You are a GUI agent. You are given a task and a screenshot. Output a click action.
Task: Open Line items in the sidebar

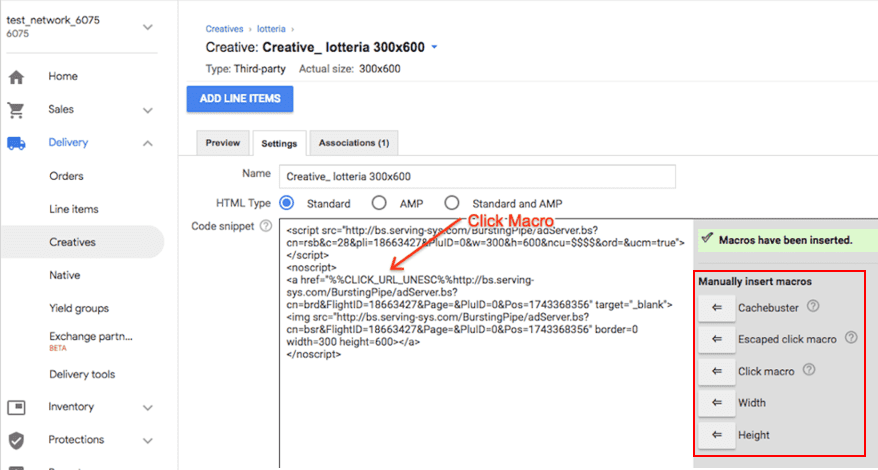(72, 209)
